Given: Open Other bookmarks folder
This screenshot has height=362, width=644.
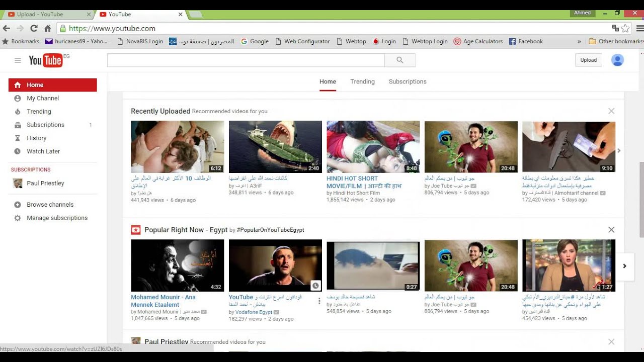Looking at the screenshot, I should pyautogui.click(x=616, y=41).
